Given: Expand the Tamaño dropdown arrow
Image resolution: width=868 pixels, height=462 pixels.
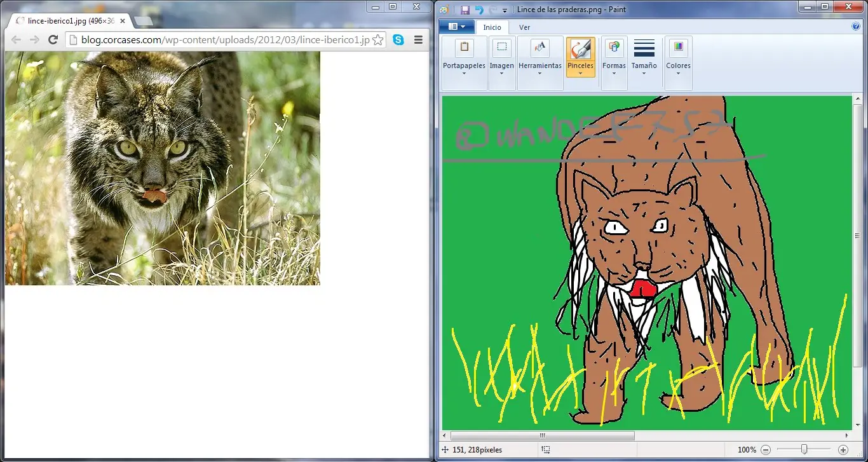Looking at the screenshot, I should [x=644, y=74].
